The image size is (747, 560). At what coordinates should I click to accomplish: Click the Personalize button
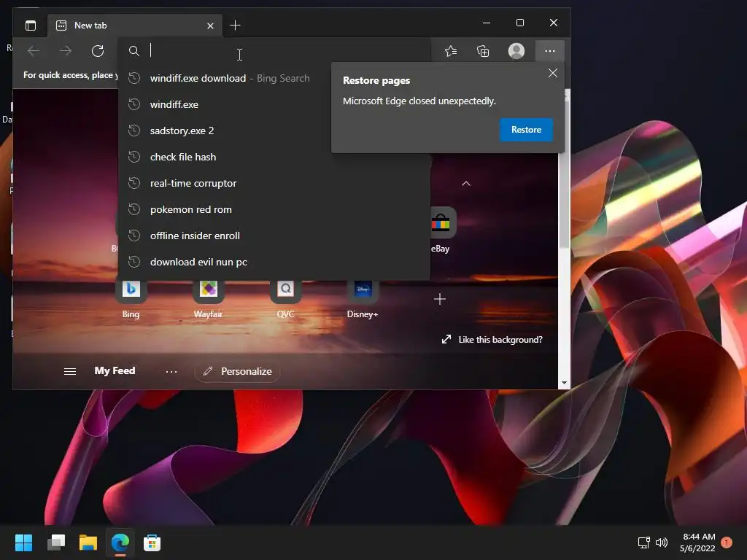click(237, 371)
